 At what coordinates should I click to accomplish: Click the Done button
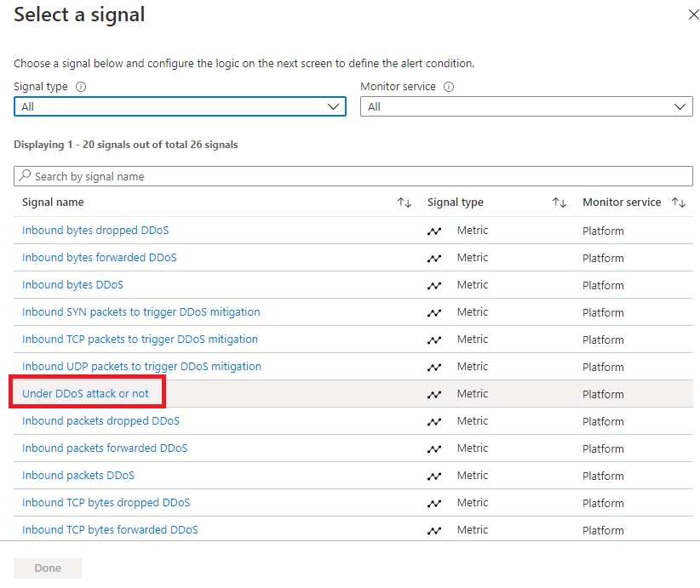click(x=47, y=568)
